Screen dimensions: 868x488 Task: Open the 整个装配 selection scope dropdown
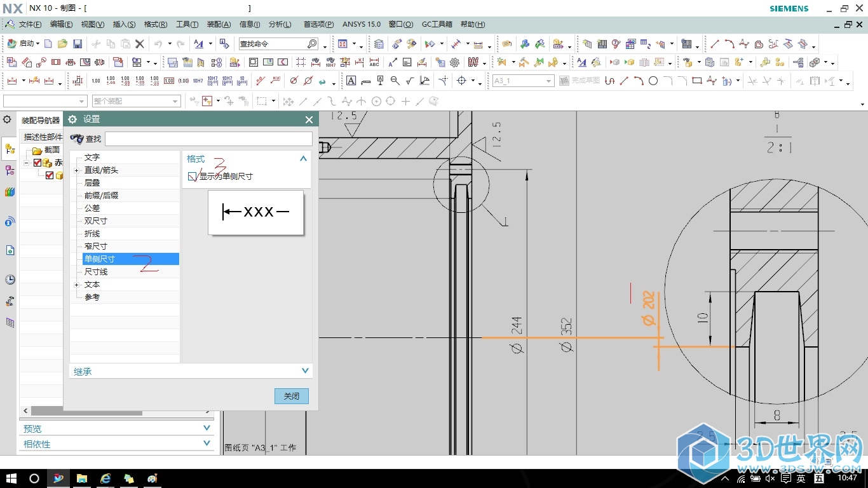tap(175, 102)
